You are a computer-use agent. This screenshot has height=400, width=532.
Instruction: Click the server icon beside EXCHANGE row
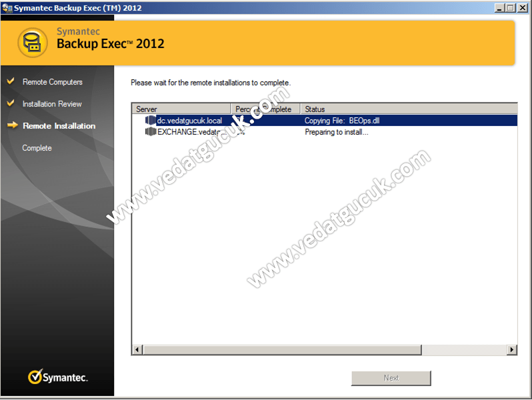click(x=150, y=131)
